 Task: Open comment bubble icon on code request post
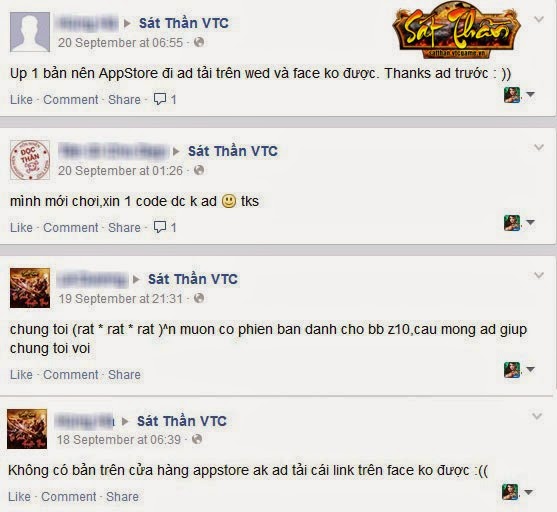click(x=159, y=227)
